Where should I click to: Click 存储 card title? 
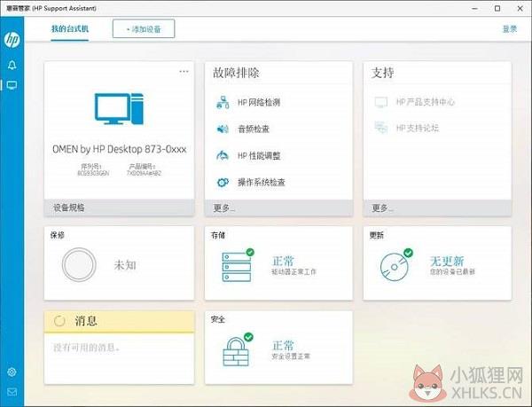218,235
